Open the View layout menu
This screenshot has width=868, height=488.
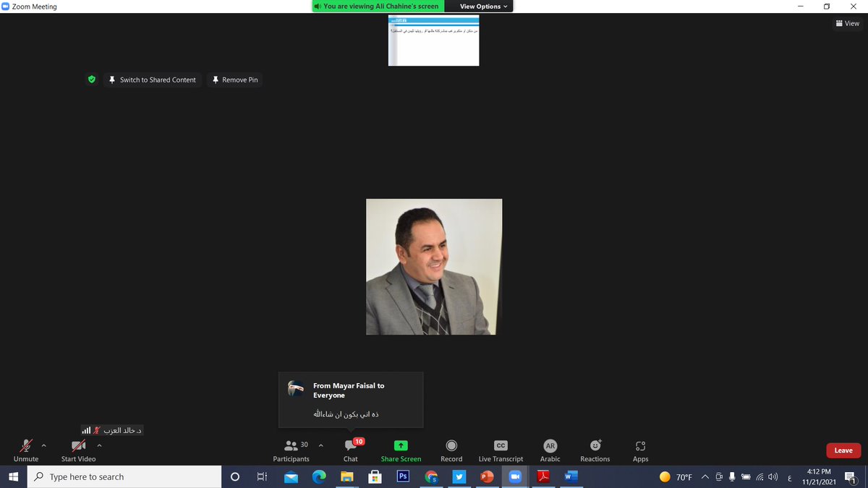click(847, 23)
